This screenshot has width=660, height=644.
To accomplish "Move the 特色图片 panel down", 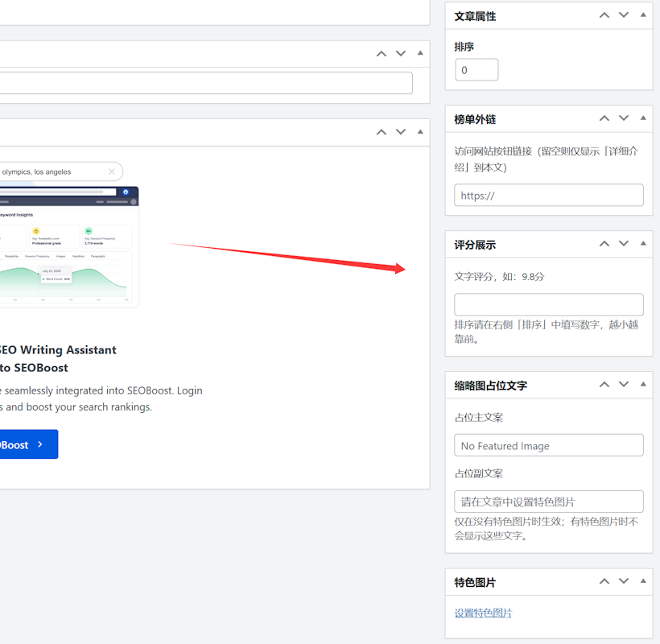I will (623, 581).
